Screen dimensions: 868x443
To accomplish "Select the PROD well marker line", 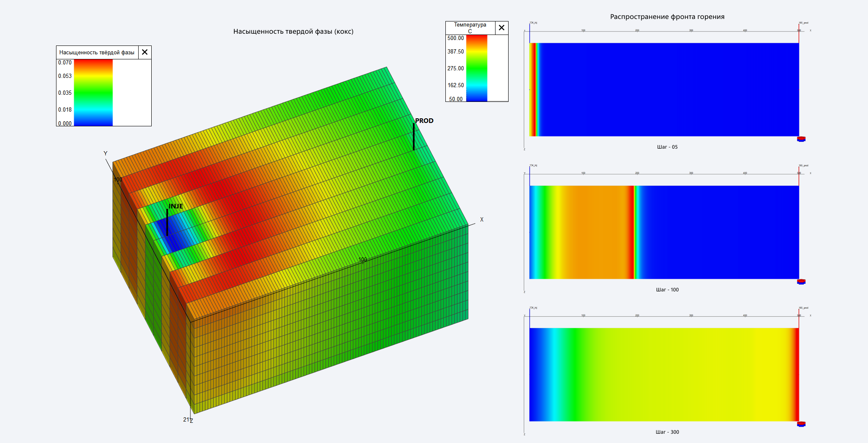I will point(414,137).
